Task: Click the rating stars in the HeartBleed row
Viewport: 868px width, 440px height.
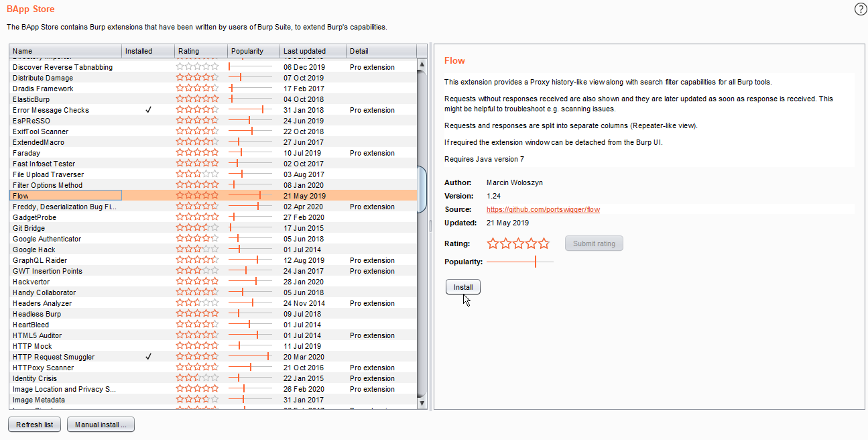Action: (x=197, y=325)
